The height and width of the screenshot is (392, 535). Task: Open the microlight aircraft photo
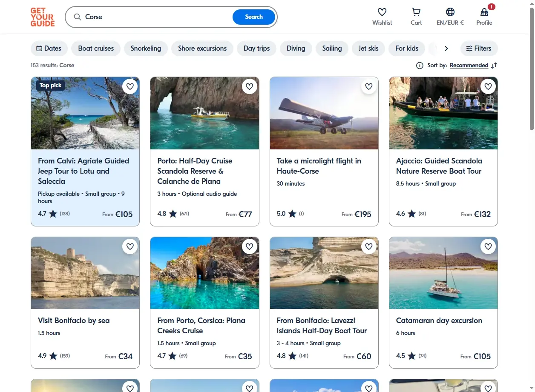click(324, 113)
